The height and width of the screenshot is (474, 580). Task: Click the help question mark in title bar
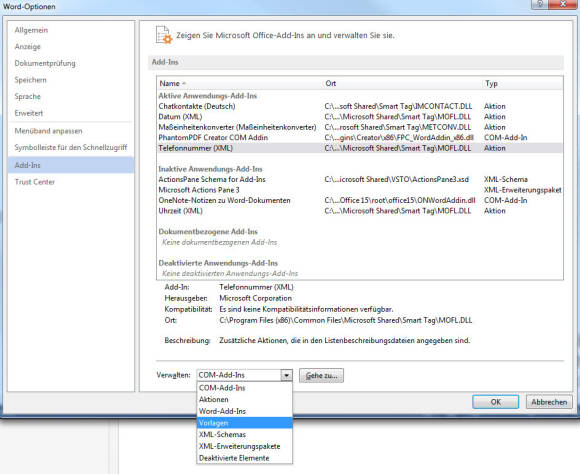[539, 4]
